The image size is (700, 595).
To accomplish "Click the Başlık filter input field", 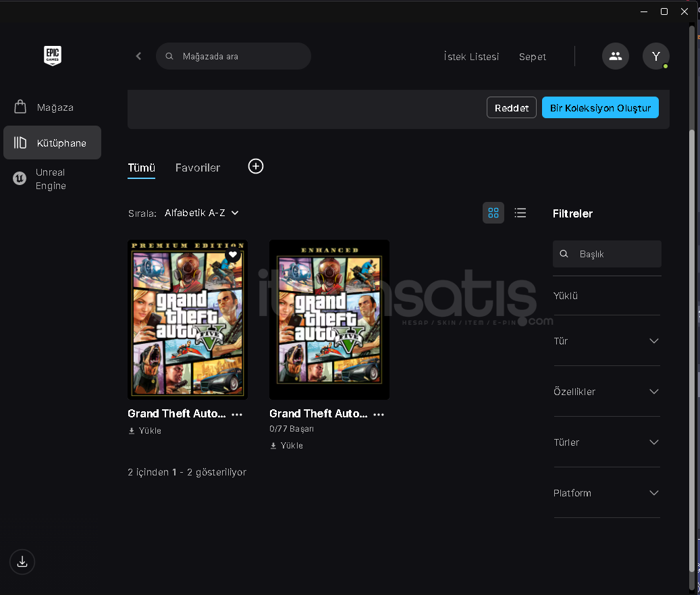I will click(607, 254).
